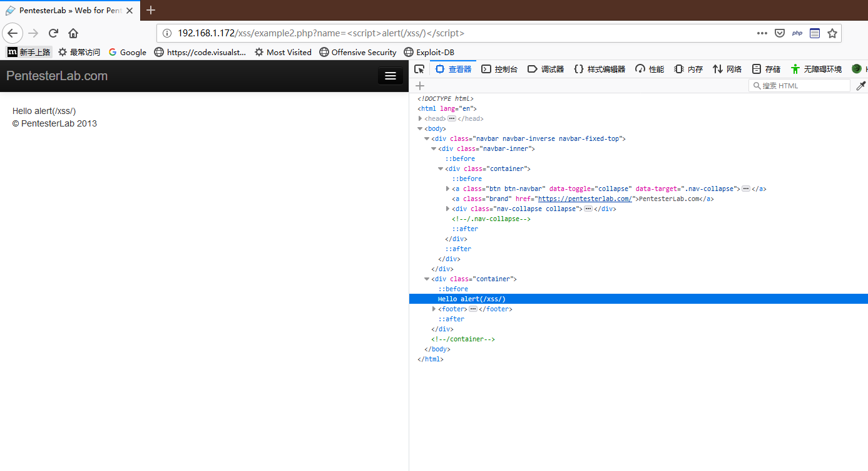Switch to the 存储 storage tab
868x471 pixels.
pos(766,69)
